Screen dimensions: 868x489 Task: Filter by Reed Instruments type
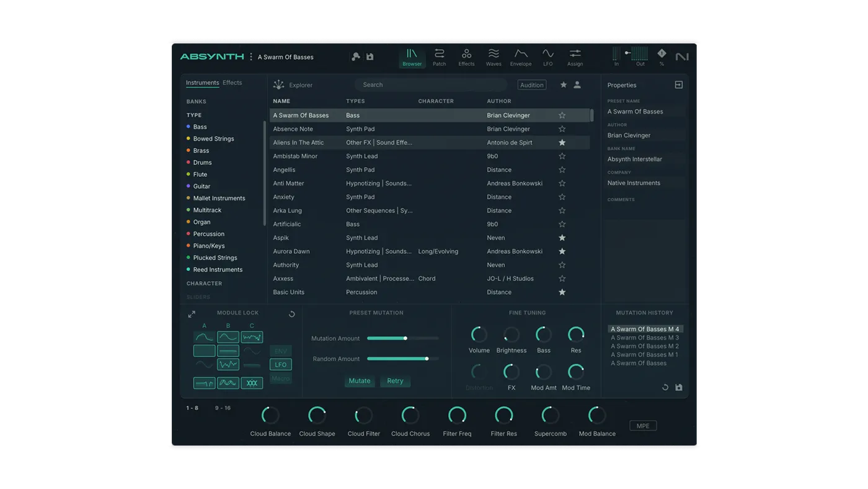pos(218,269)
